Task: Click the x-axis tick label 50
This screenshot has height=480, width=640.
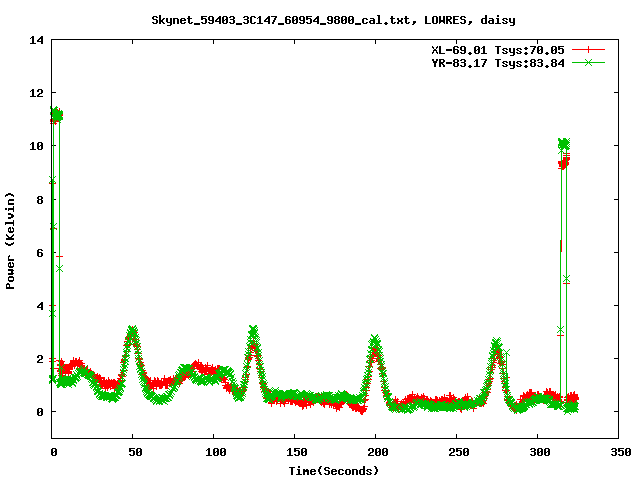Action: click(135, 452)
